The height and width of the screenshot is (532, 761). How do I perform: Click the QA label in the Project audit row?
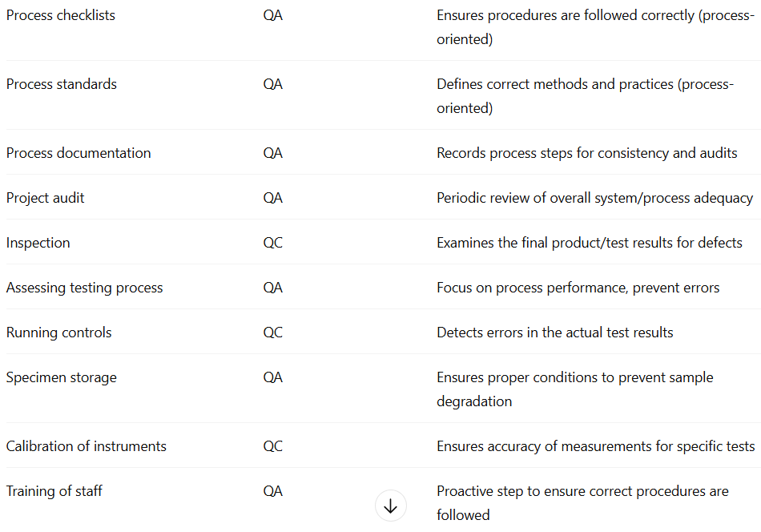point(273,198)
